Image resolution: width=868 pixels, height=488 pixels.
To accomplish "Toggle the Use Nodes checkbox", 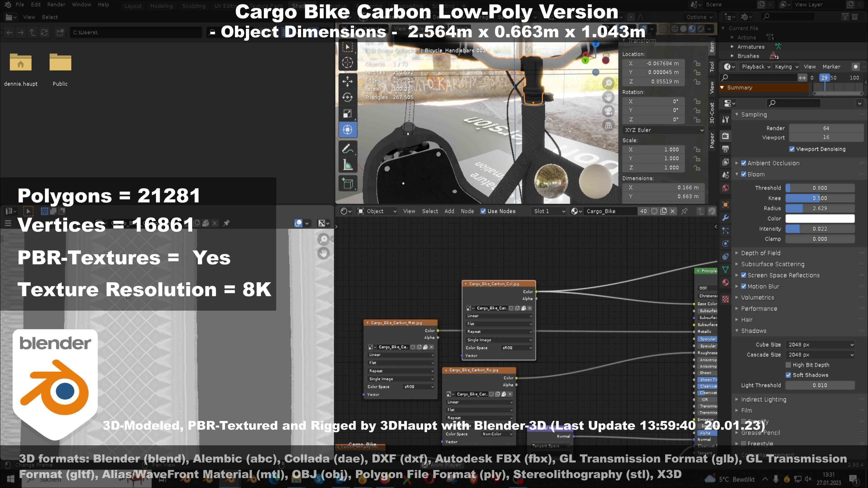I will click(x=483, y=211).
